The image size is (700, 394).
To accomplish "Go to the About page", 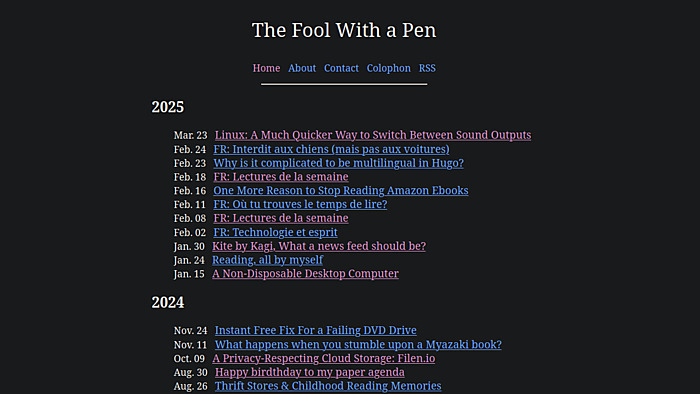I will (302, 68).
